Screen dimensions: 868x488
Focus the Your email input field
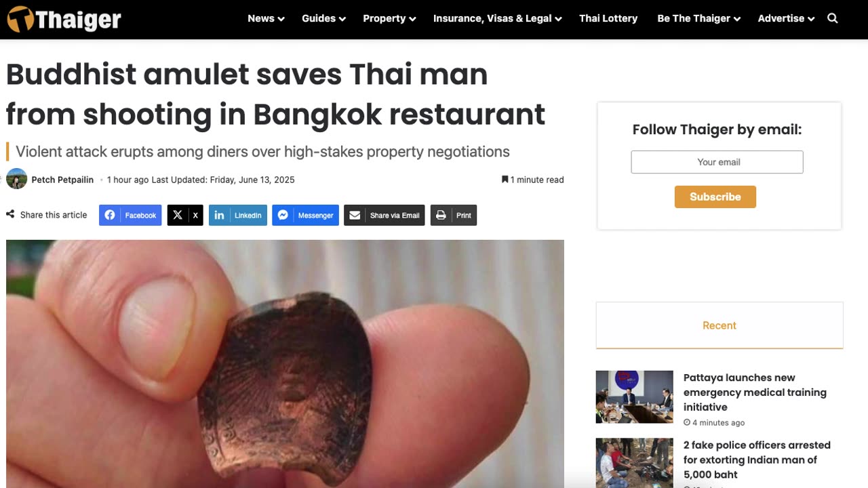717,162
